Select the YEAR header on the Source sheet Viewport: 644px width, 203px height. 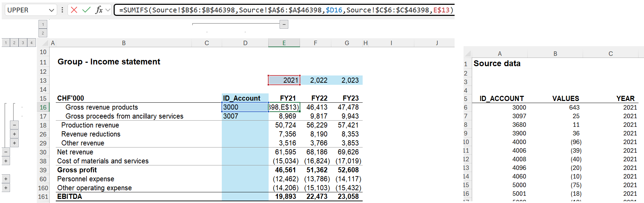pos(625,99)
